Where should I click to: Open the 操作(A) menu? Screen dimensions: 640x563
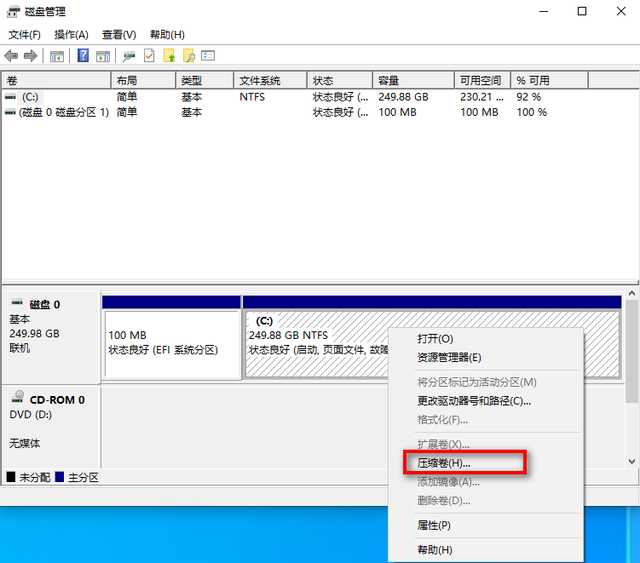[71, 35]
